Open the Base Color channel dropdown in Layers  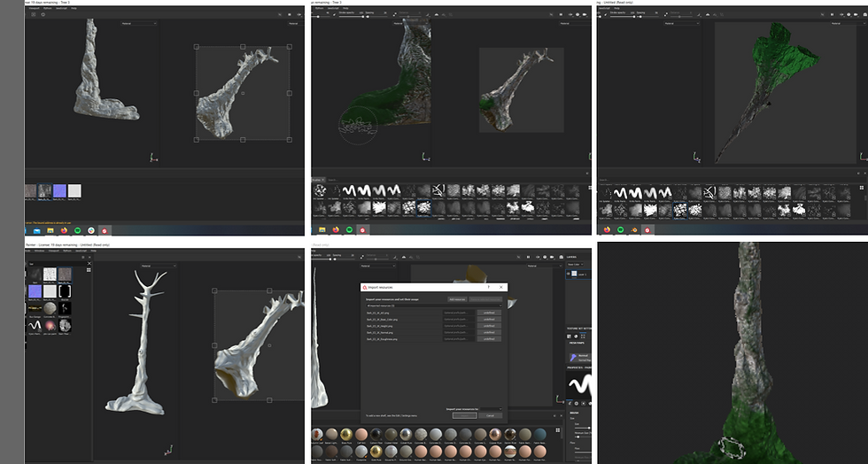[x=576, y=265]
